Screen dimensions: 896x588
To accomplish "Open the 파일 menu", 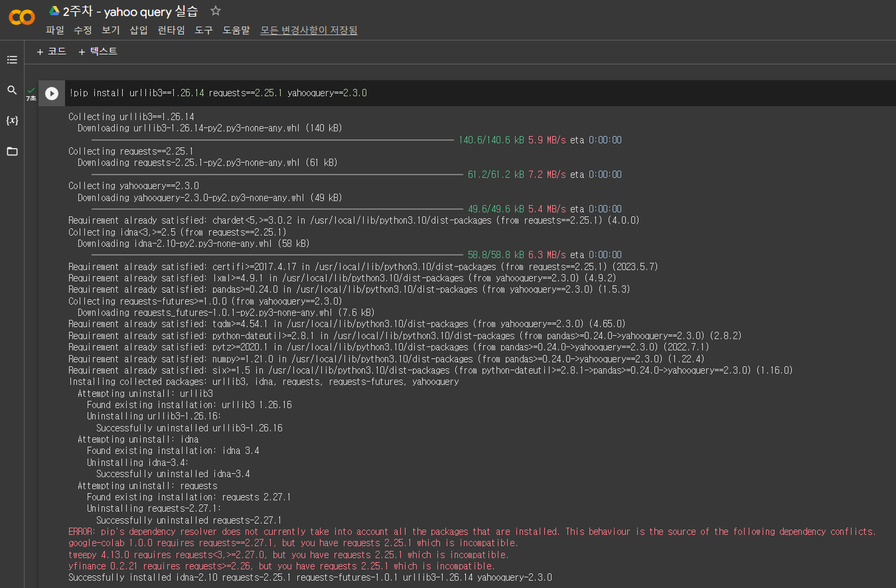I will click(x=55, y=30).
